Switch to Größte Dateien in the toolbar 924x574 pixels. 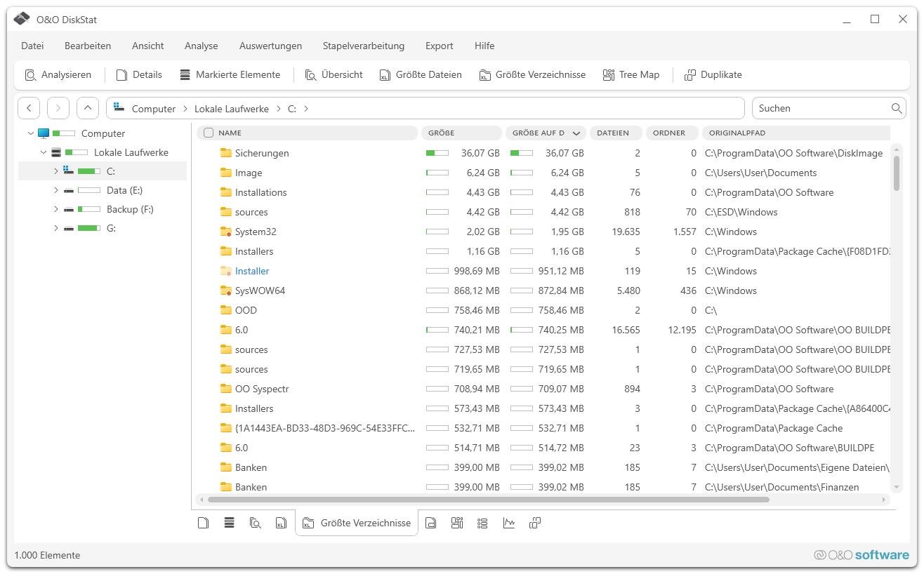pyautogui.click(x=421, y=75)
